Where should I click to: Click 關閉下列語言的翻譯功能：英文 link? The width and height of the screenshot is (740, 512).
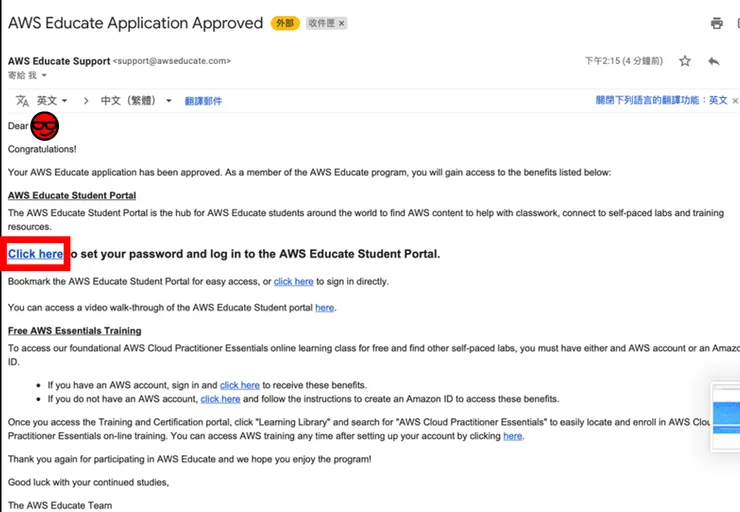coord(661,101)
